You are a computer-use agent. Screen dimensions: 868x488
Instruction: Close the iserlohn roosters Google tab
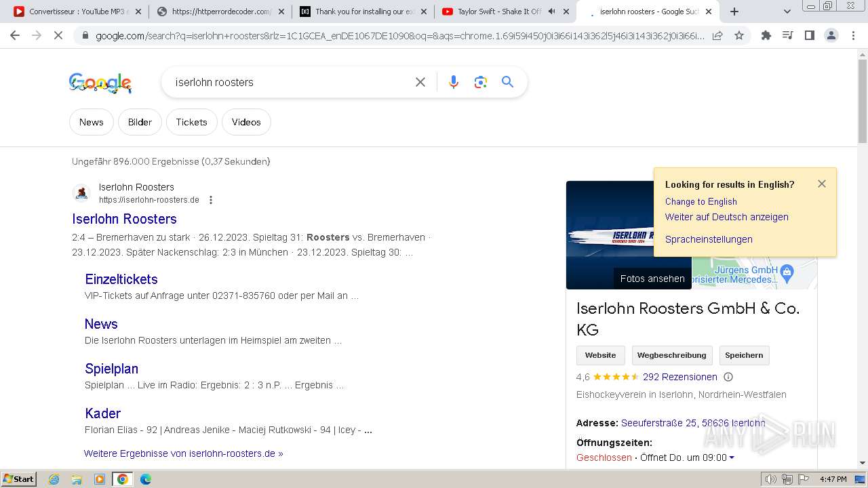click(x=709, y=12)
